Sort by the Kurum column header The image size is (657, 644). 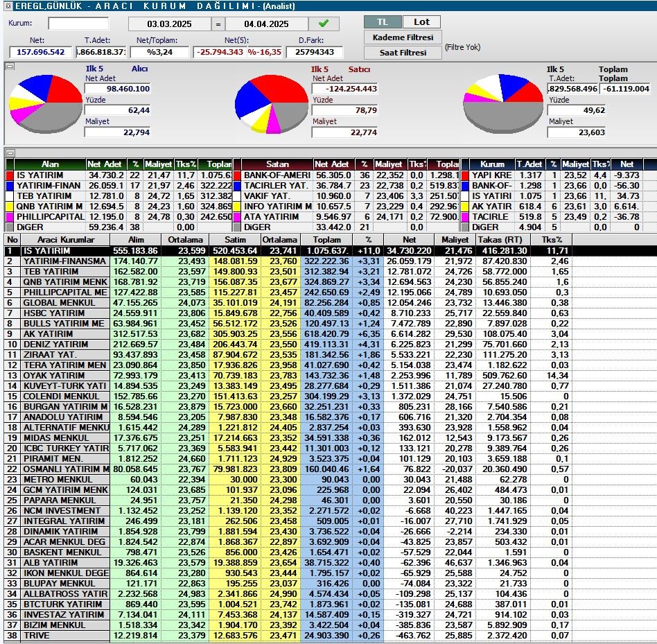click(x=492, y=164)
